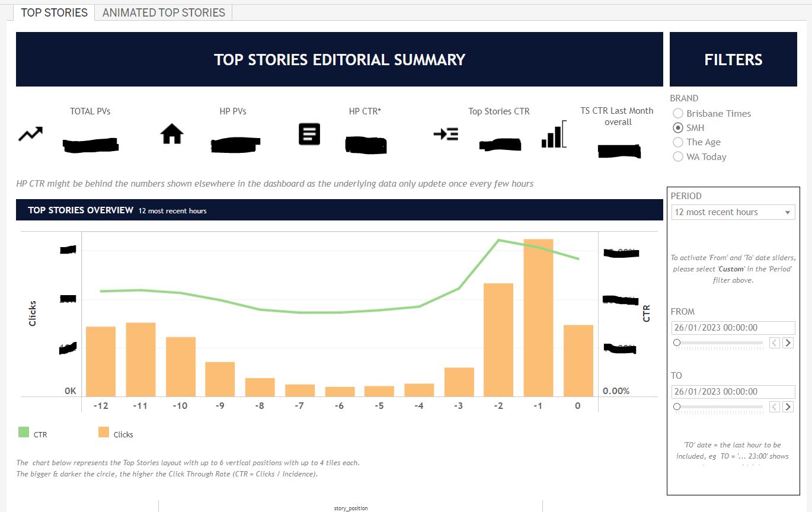812x512 pixels.
Task: Choose WA Today brand option
Action: pyautogui.click(x=677, y=156)
